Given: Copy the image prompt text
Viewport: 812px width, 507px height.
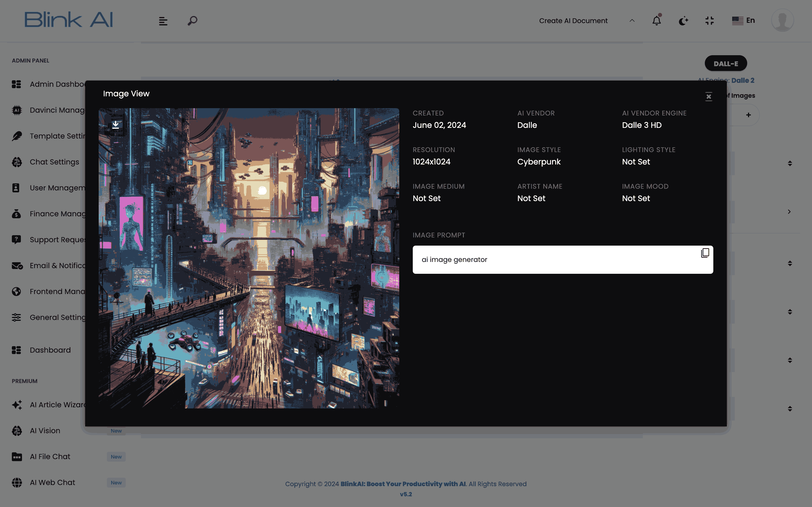Looking at the screenshot, I should click(705, 253).
